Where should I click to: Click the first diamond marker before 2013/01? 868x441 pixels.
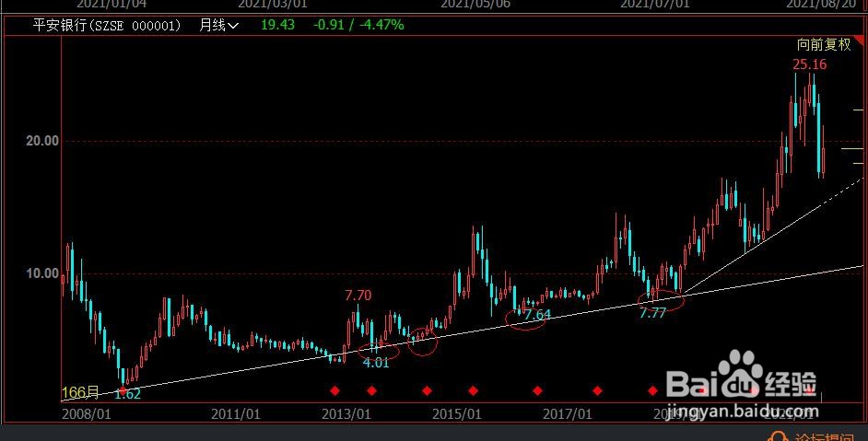334,390
